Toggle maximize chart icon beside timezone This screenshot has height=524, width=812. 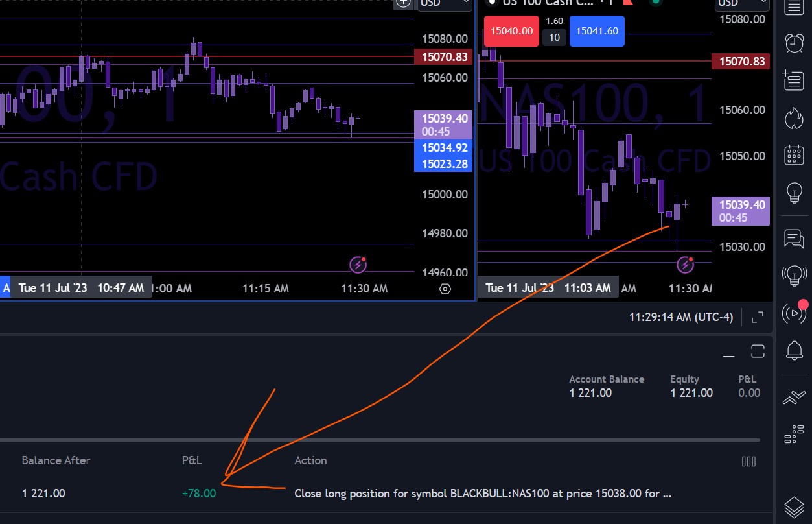click(x=757, y=318)
